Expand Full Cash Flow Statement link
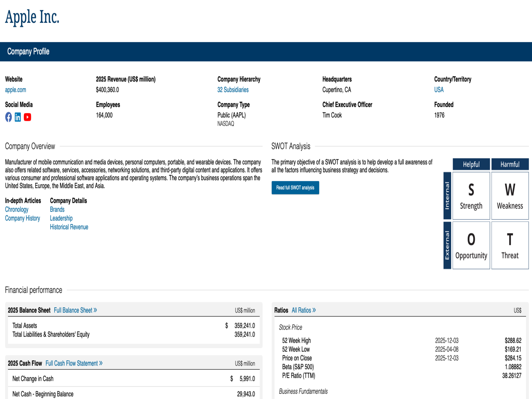The height and width of the screenshot is (399, 532). (x=74, y=363)
